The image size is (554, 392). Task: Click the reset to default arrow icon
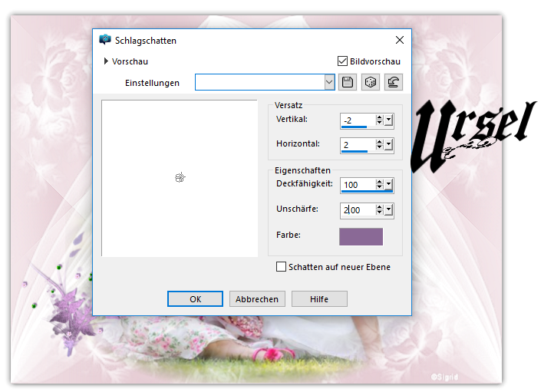394,82
